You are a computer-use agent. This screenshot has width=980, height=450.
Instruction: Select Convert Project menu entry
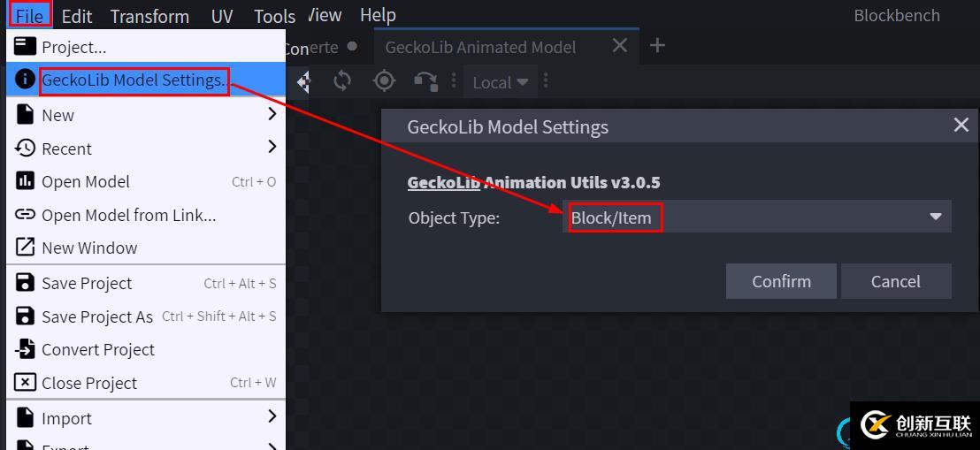point(97,349)
